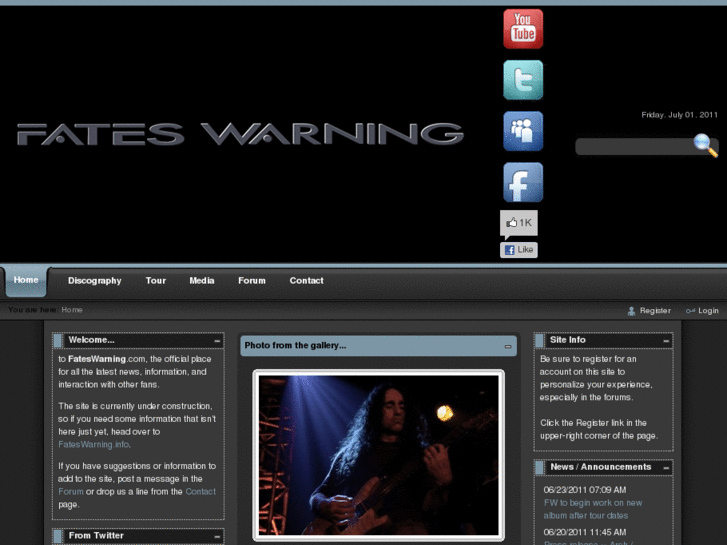
Task: Collapse the News / Announcements panel
Action: [666, 468]
